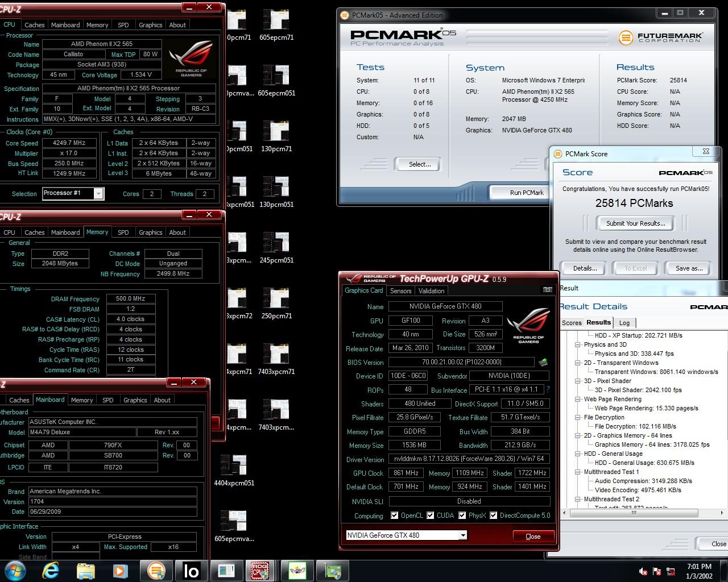Screen dimensions: 728x582
Task: Collapse the Multithreaded Test 1 node
Action: pos(577,472)
